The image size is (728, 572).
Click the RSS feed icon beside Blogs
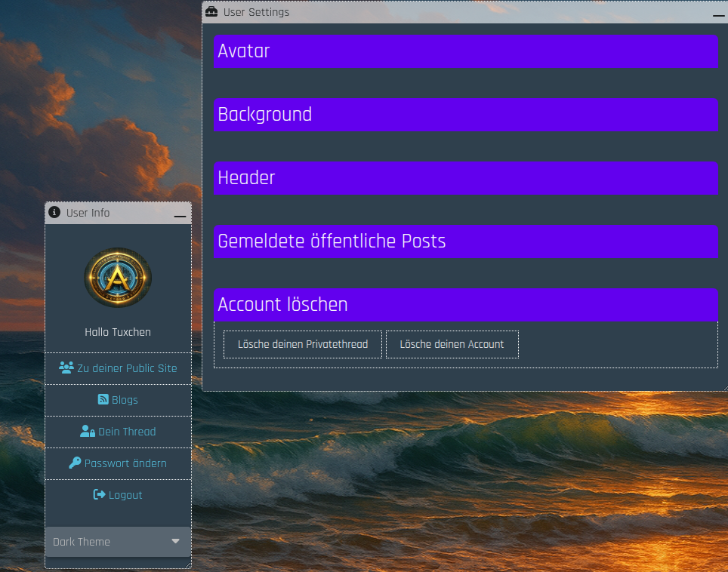(103, 399)
